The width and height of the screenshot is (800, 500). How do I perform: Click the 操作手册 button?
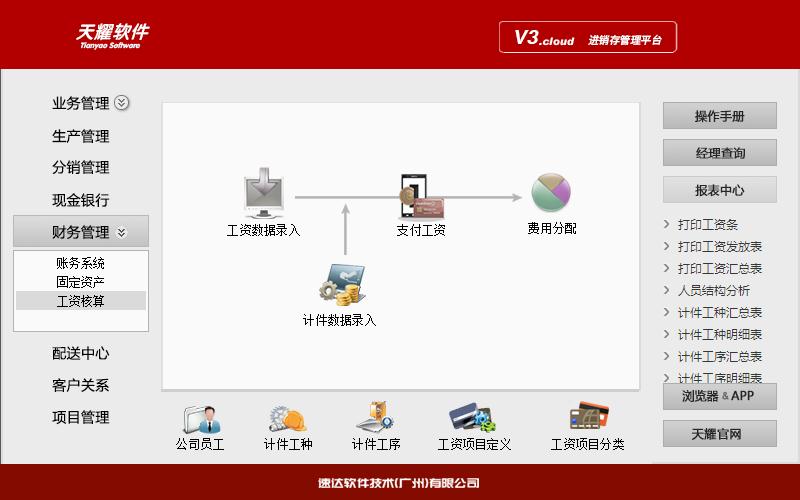[x=719, y=116]
